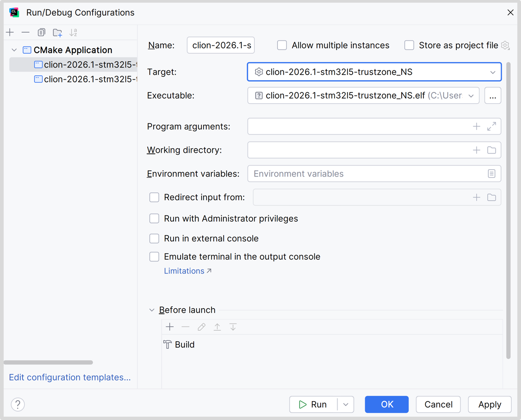Browse for Working directory folder icon

coord(491,150)
